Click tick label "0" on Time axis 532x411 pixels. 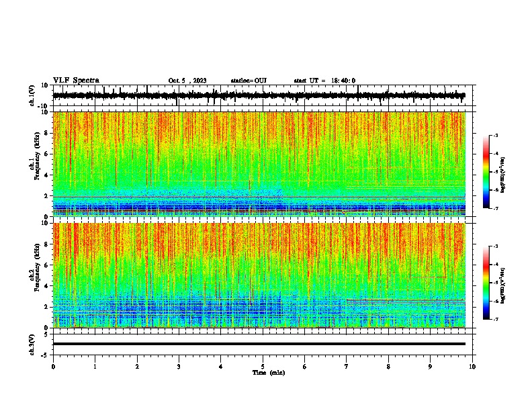click(53, 367)
